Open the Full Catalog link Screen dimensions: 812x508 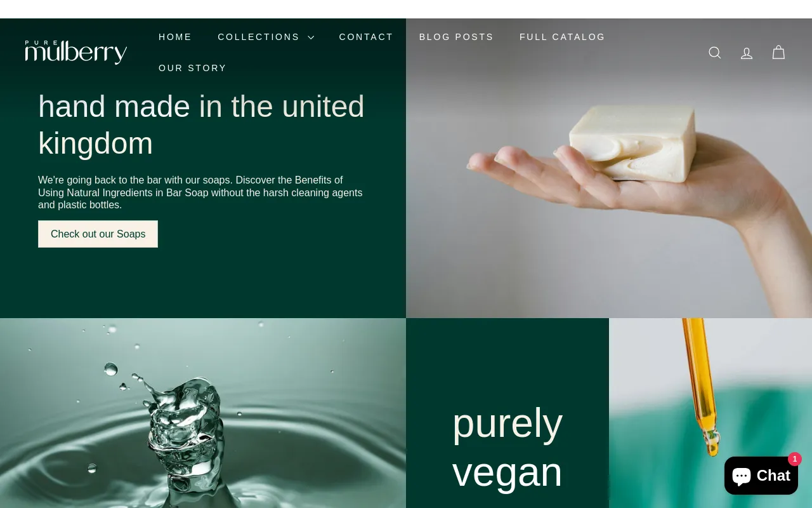tap(562, 37)
